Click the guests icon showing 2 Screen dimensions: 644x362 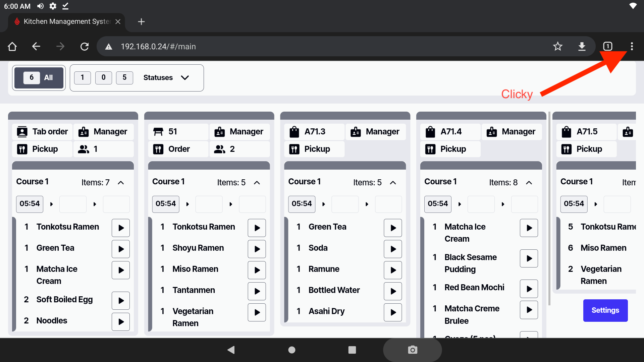pyautogui.click(x=220, y=149)
